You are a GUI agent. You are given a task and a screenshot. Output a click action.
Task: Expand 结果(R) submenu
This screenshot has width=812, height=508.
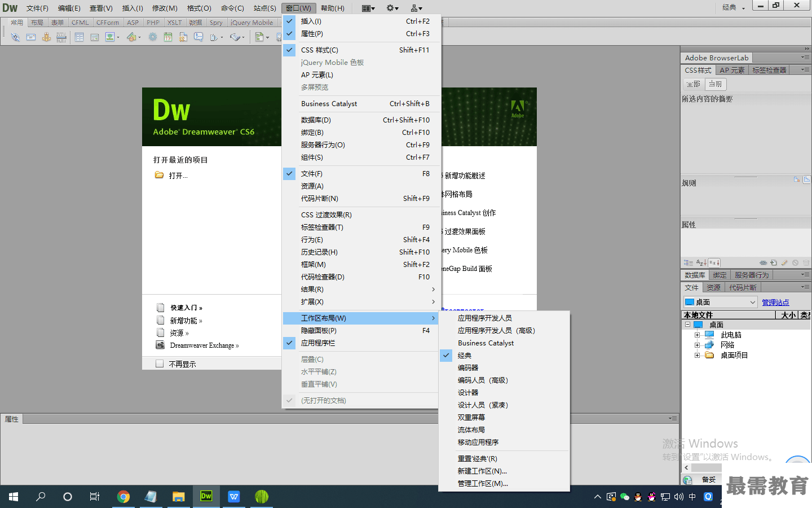click(x=361, y=290)
